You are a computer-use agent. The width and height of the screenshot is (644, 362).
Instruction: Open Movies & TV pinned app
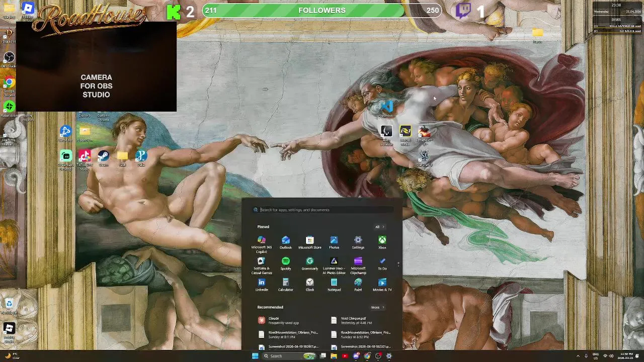pyautogui.click(x=382, y=285)
